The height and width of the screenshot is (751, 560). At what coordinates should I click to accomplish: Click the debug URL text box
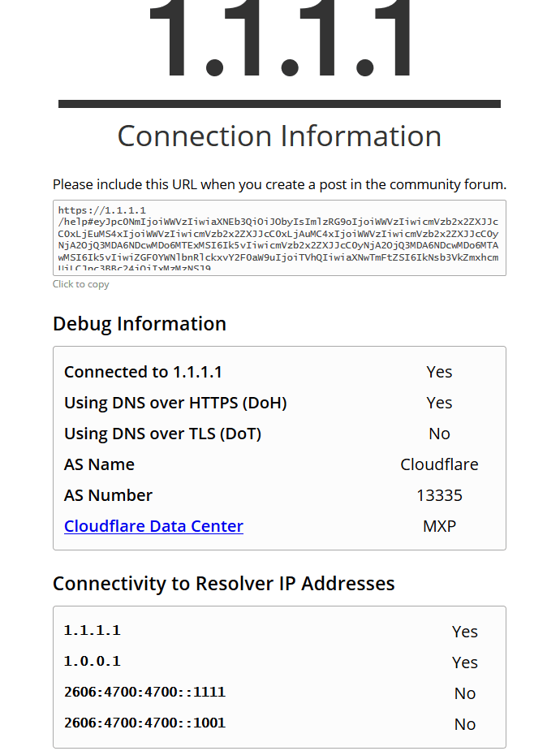(279, 238)
